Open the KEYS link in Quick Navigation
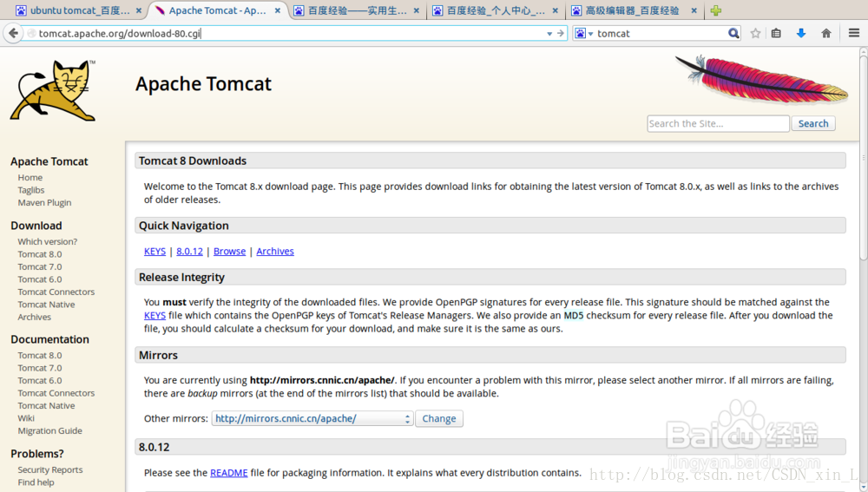 155,252
